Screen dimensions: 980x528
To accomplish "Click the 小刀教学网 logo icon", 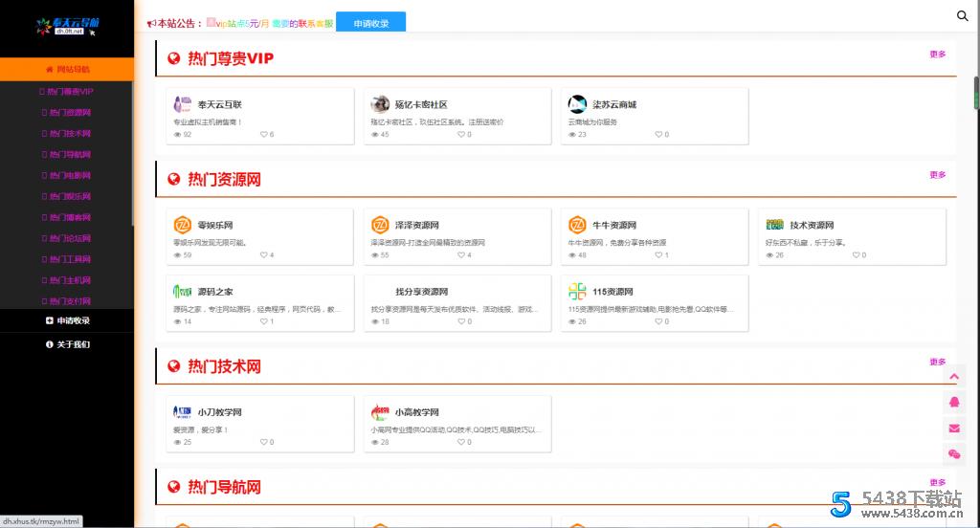I will pyautogui.click(x=183, y=411).
